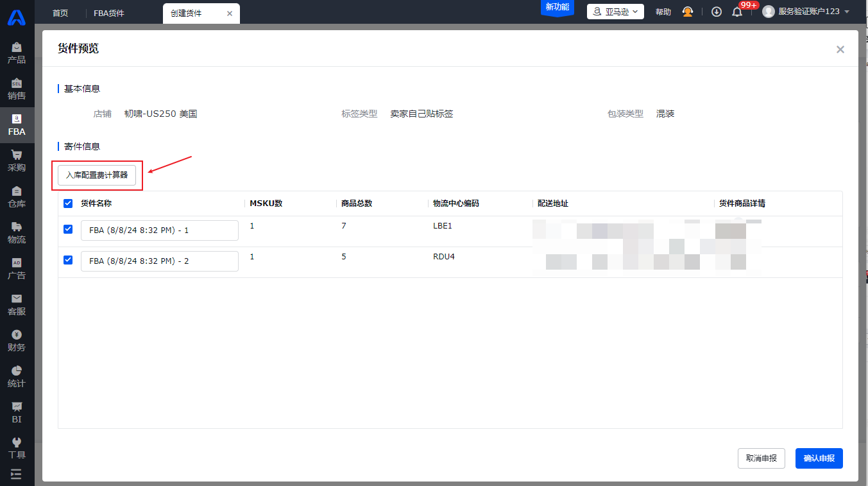This screenshot has width=868, height=486.
Task: Uncheck shipment FBA (8/8/24 8:32 PM) - 2
Action: (x=68, y=260)
